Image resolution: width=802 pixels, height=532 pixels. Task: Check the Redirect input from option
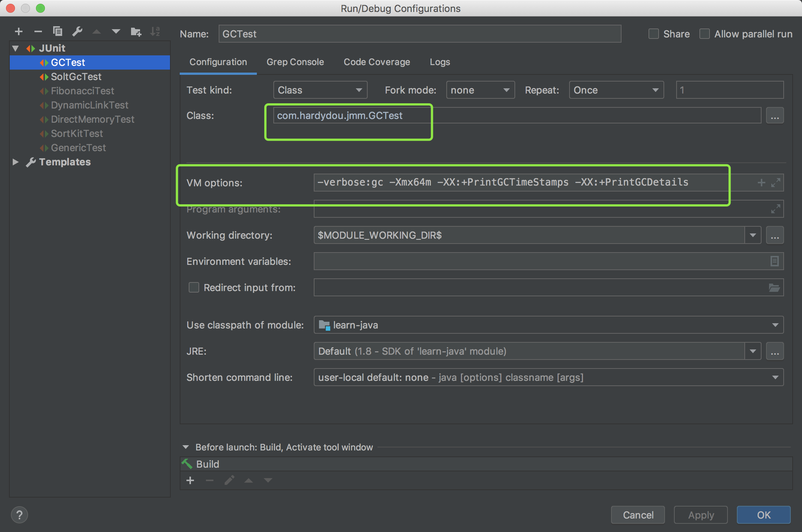click(194, 287)
